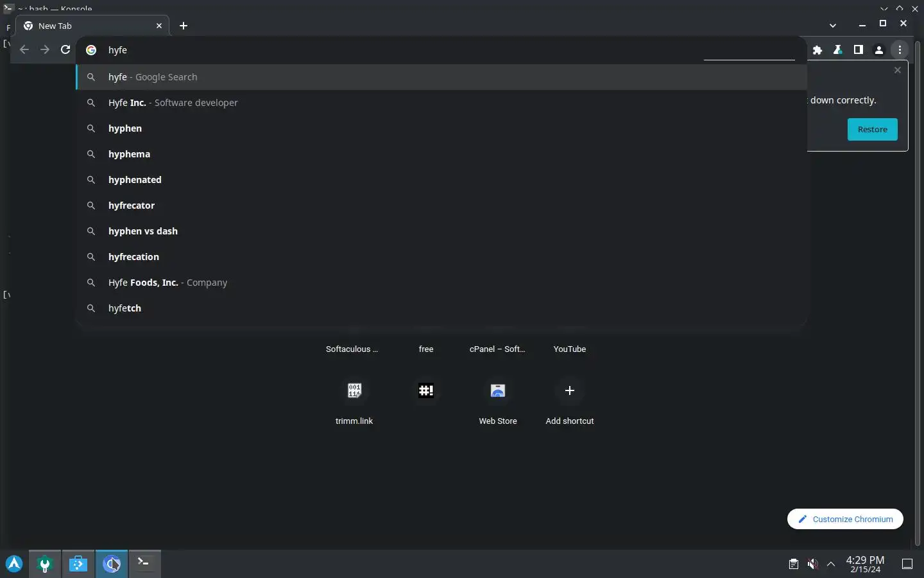Open the trimm.link shortcut tile
Viewport: 924px width, 578px height.
(x=354, y=401)
